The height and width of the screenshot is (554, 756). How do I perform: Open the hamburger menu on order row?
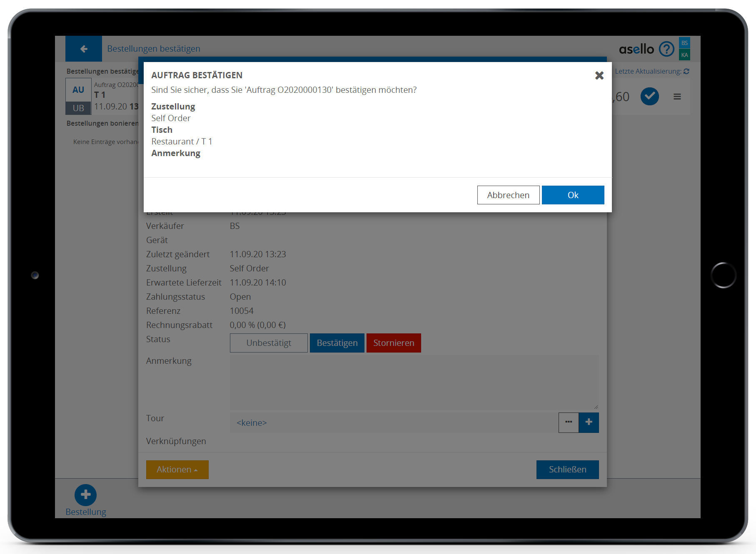677,97
